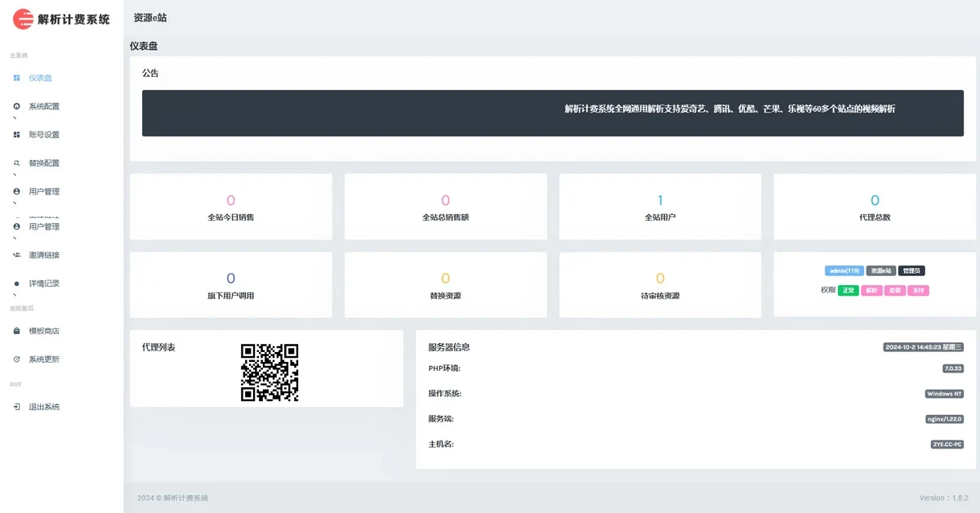Click the 替换配置 sidebar icon
The image size is (980, 513).
16,163
